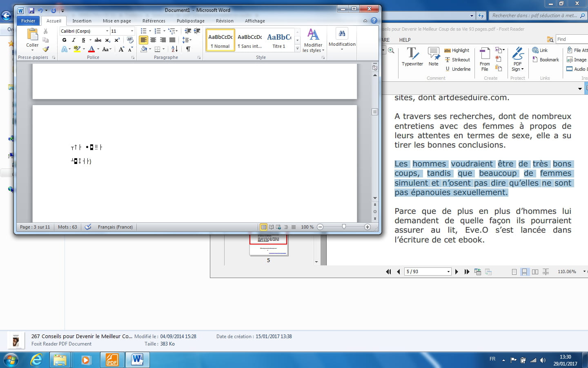The height and width of the screenshot is (368, 588).
Task: Enable left text alignment
Action: (x=143, y=40)
